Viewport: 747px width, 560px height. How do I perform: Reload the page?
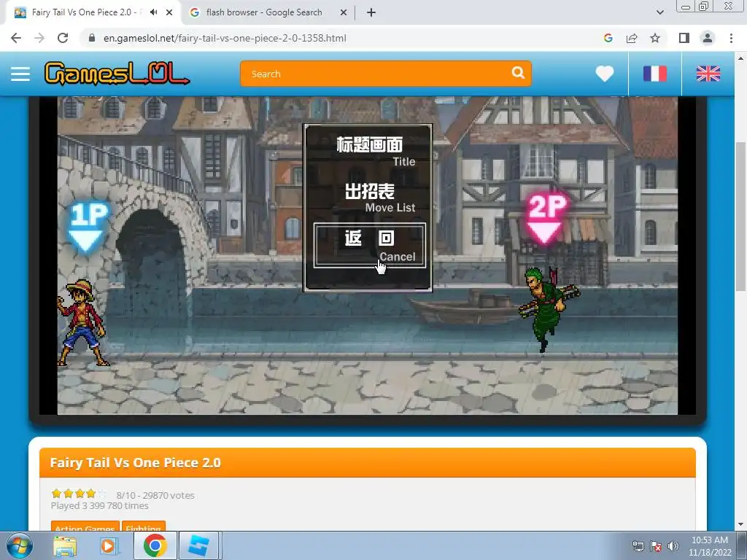pos(63,38)
